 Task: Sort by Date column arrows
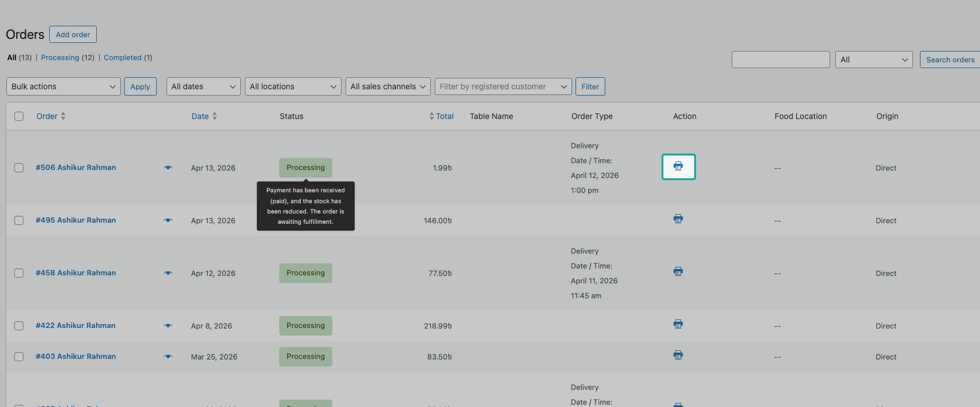click(x=215, y=116)
